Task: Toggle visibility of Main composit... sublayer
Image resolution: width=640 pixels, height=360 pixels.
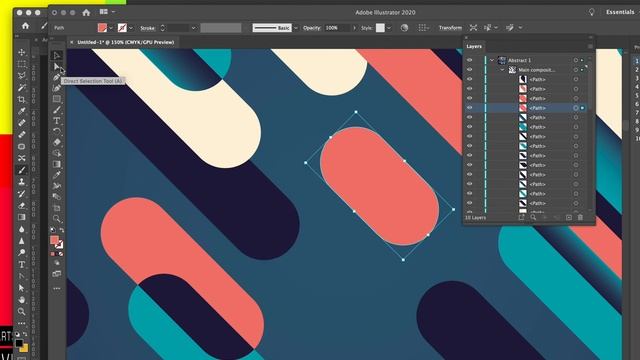Action: click(469, 70)
